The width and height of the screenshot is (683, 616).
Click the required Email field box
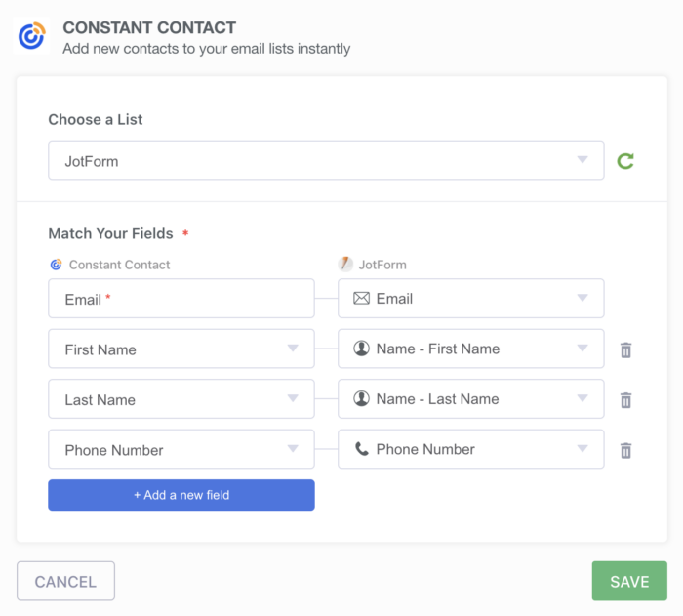181,300
